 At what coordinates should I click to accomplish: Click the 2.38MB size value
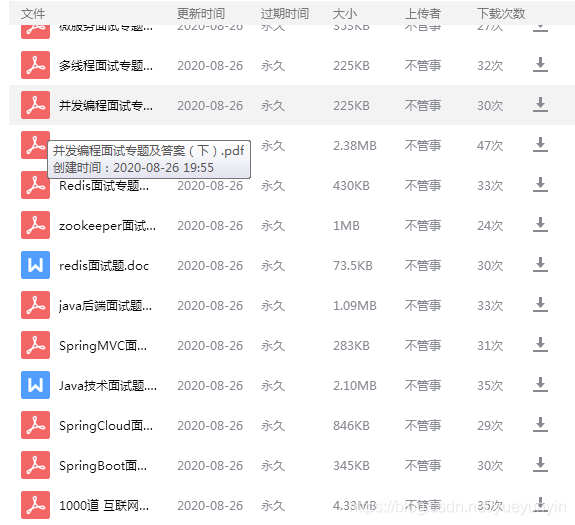[355, 146]
